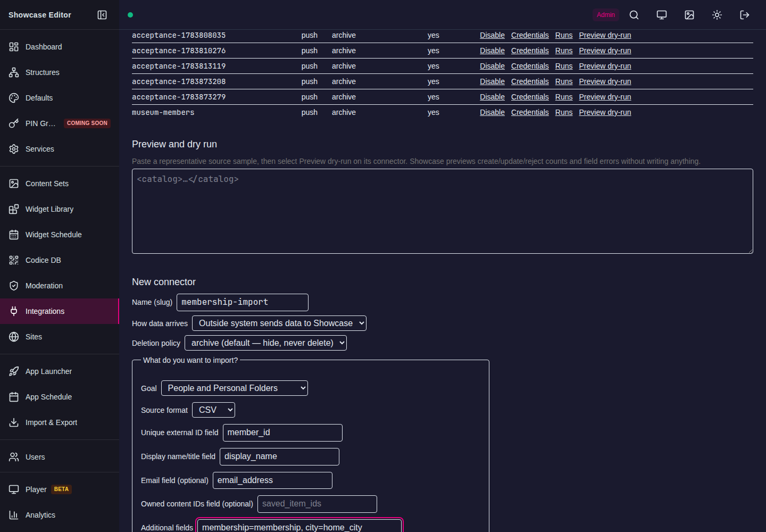Click the Widget Library icon

click(14, 209)
